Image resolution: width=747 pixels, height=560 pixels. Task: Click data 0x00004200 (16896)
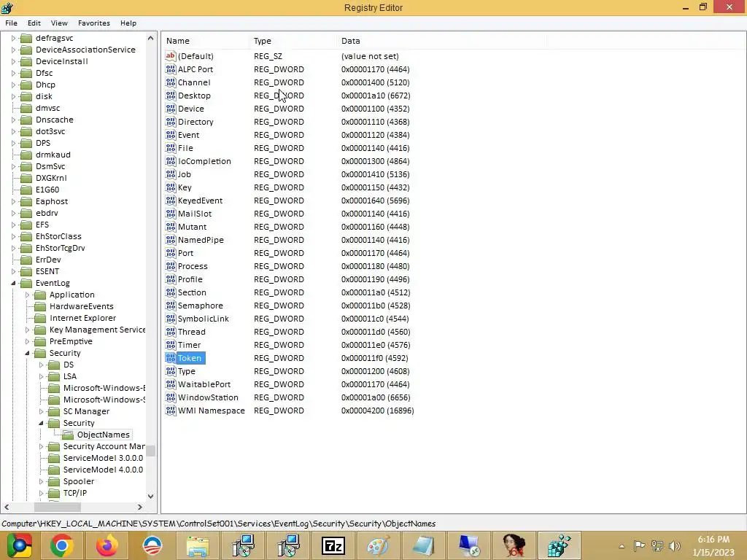click(377, 411)
